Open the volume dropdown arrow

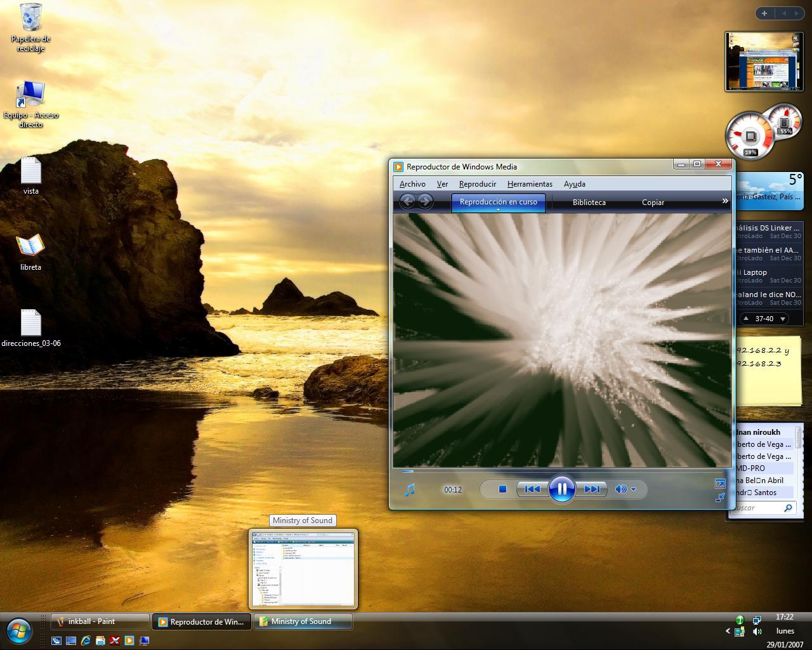coord(633,489)
